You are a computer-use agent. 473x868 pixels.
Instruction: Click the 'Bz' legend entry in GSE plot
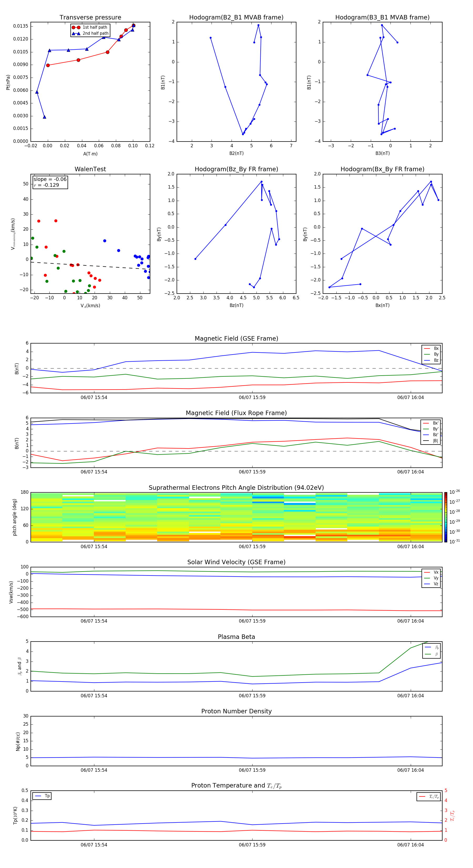tap(431, 360)
